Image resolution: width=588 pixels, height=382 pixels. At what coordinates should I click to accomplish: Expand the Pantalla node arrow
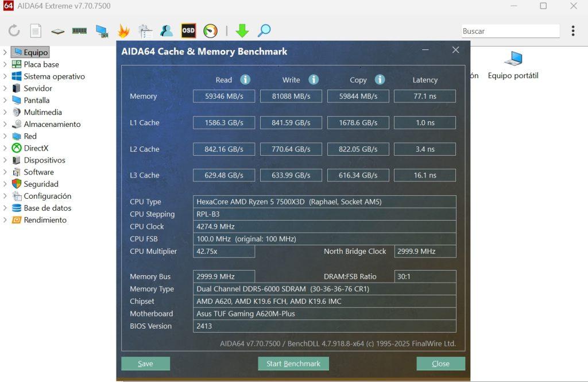pos(5,100)
